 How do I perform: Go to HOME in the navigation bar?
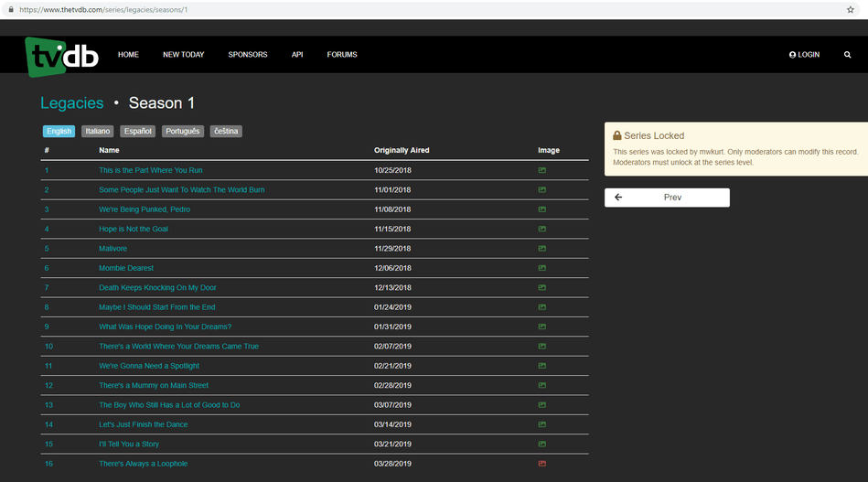point(128,55)
